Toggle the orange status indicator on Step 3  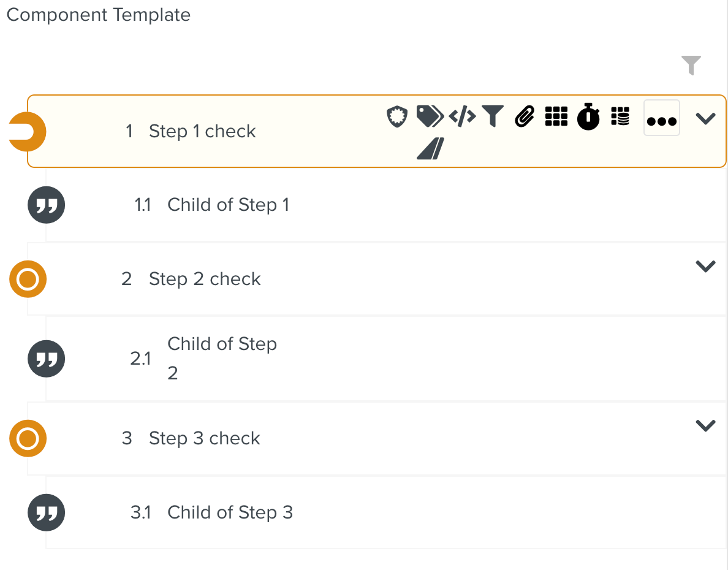click(28, 438)
